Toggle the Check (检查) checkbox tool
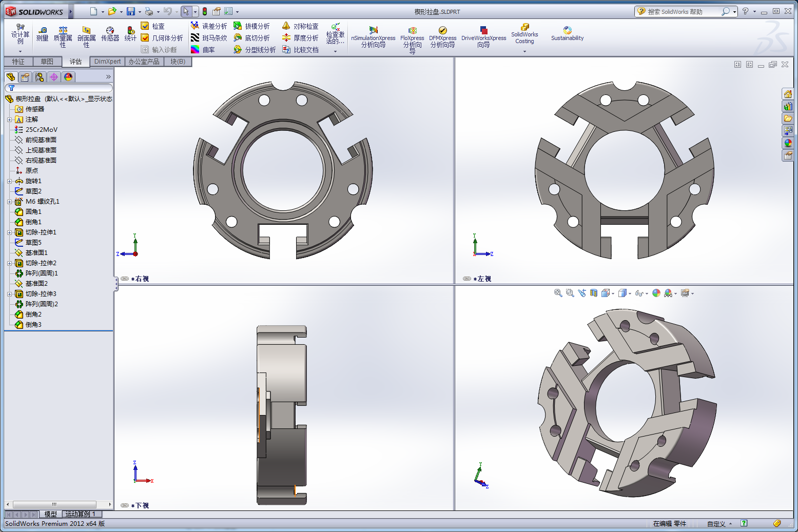The height and width of the screenshot is (532, 798). (x=153, y=26)
